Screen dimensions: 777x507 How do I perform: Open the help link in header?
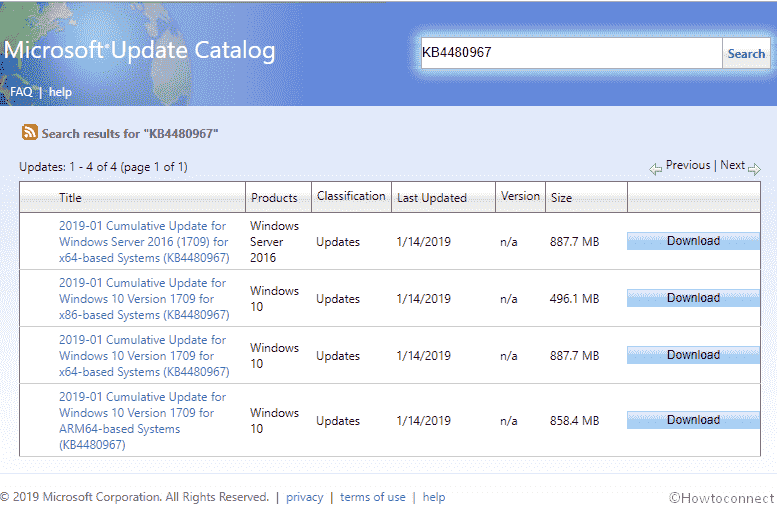click(60, 92)
